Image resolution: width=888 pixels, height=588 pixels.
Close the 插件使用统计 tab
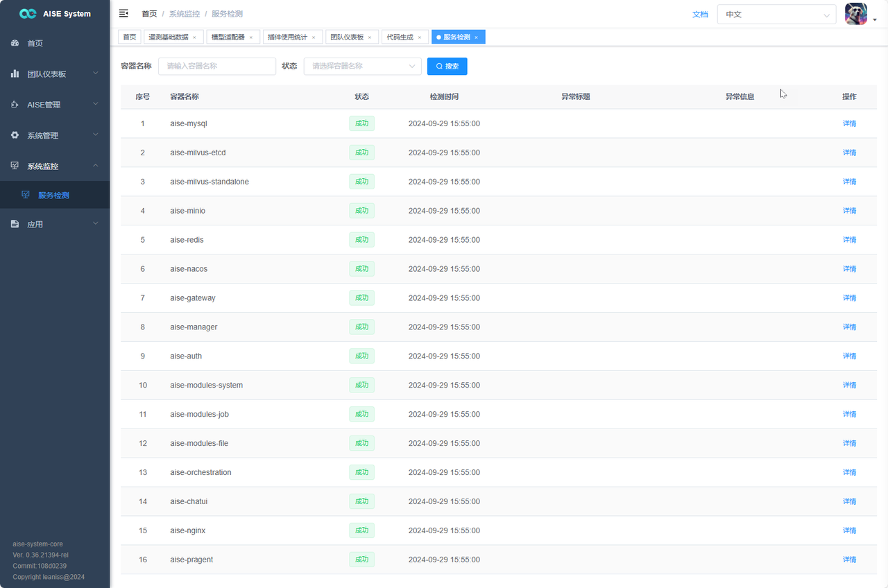(x=314, y=37)
